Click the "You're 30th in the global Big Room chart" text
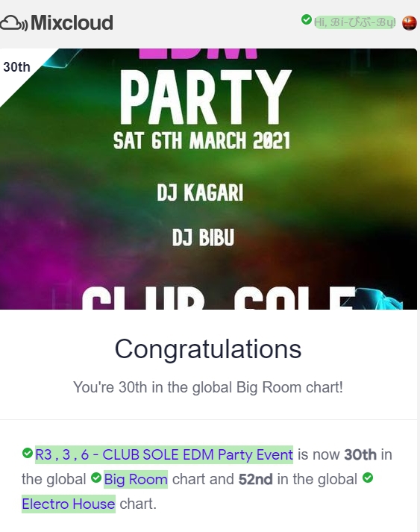The width and height of the screenshot is (420, 532). 208,387
